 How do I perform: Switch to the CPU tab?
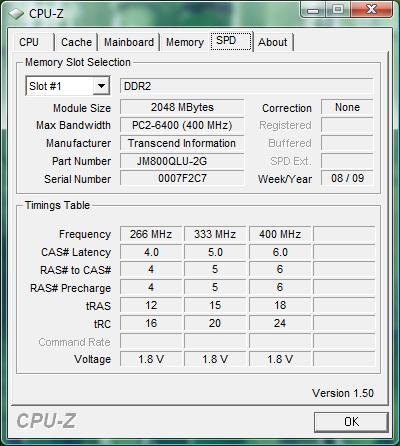pos(29,42)
